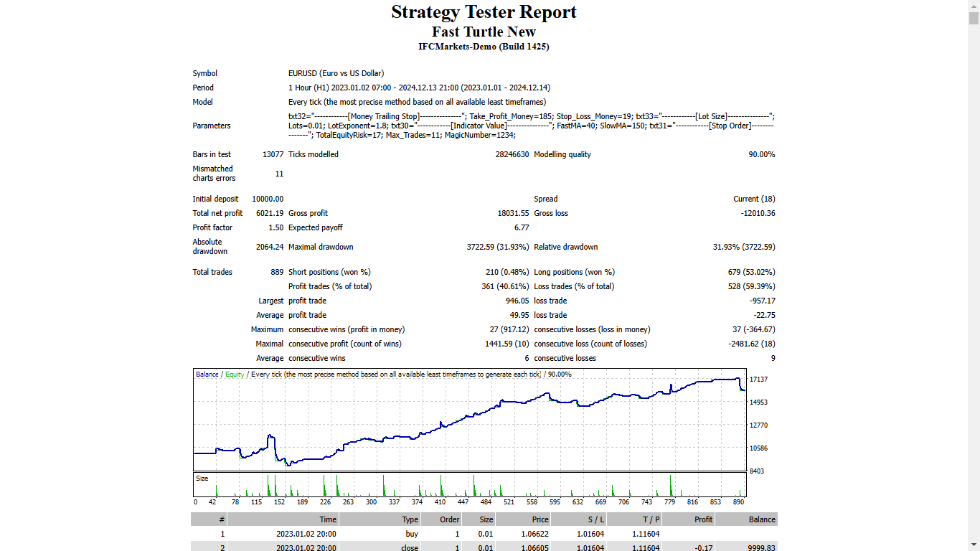Click the 'Bars in test' value 13077

click(x=273, y=154)
